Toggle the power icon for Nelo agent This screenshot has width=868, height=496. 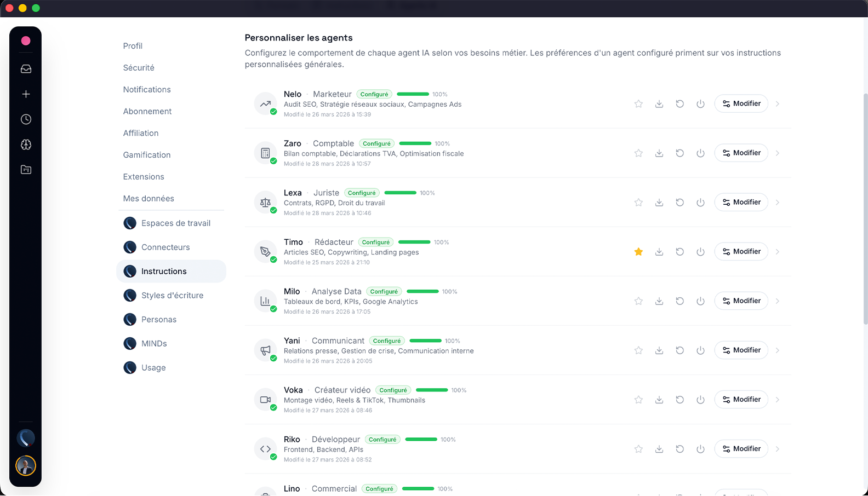700,104
